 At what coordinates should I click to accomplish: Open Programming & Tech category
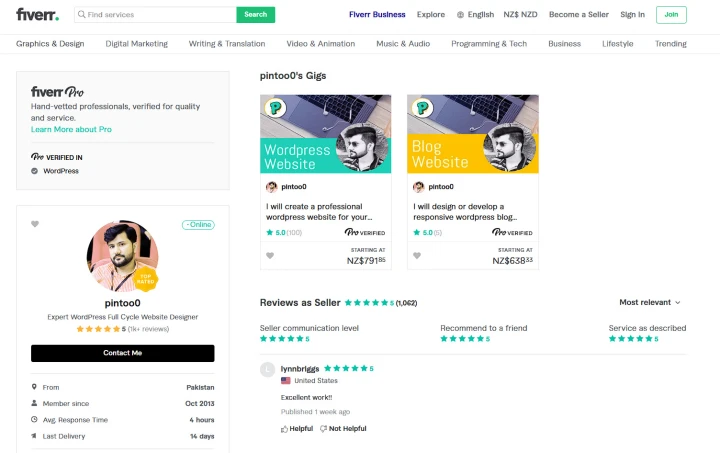489,44
